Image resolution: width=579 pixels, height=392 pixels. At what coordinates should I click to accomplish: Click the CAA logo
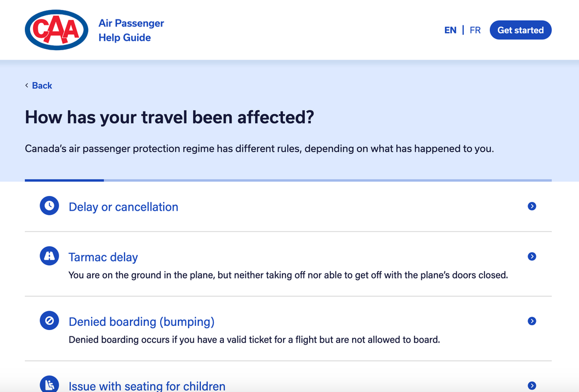(x=57, y=30)
